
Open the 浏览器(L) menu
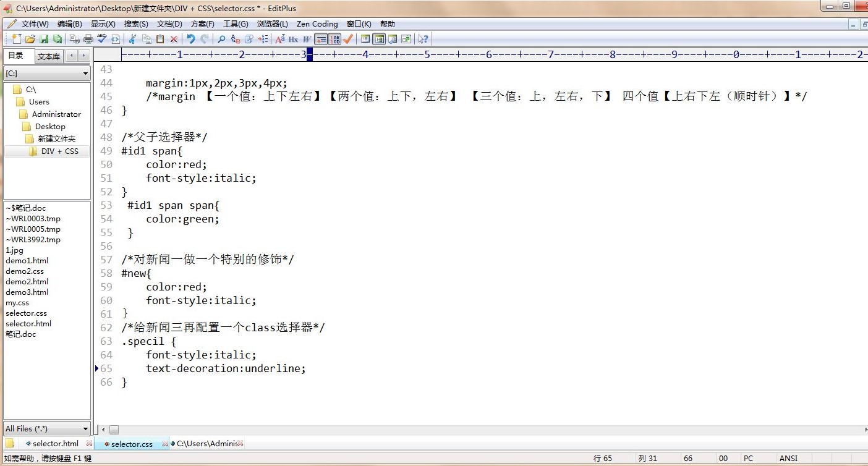pyautogui.click(x=273, y=24)
